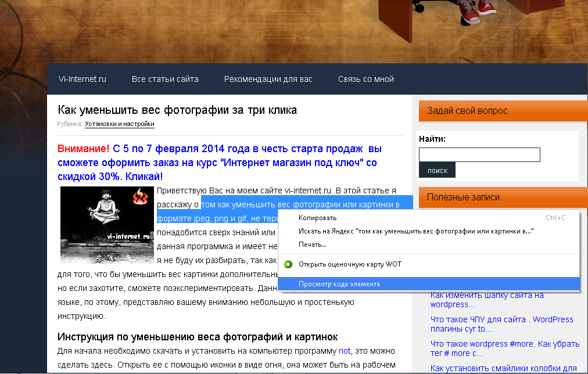
Task: Follow the 'riot' program download link
Action: coord(345,351)
